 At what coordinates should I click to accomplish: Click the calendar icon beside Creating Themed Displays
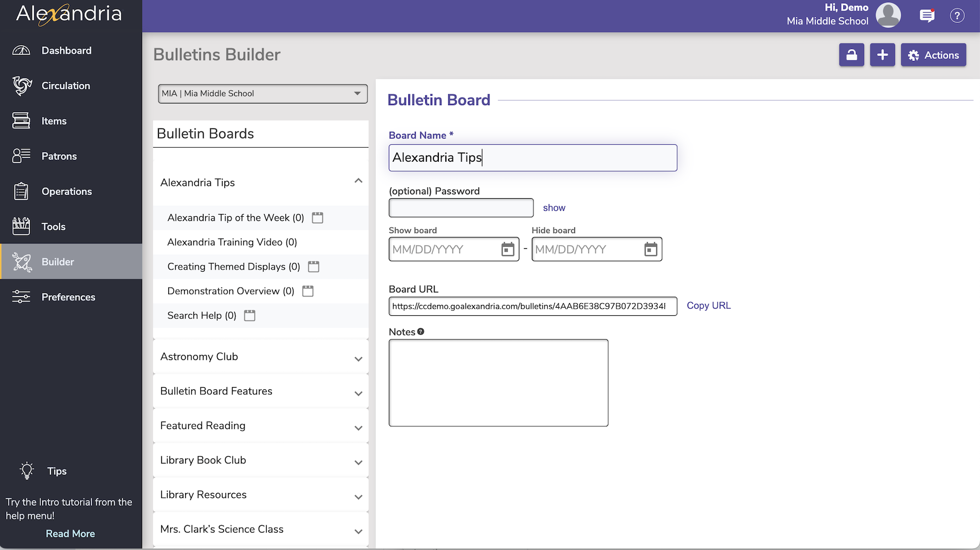(314, 266)
